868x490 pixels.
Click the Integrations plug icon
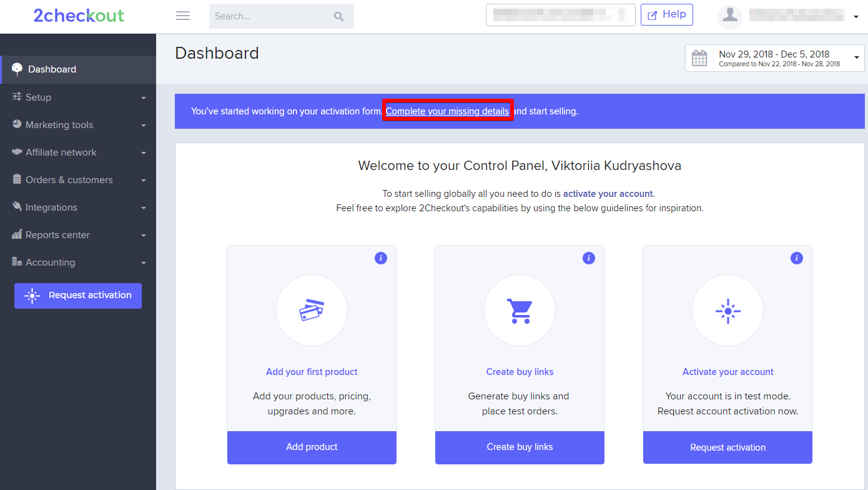click(x=17, y=207)
